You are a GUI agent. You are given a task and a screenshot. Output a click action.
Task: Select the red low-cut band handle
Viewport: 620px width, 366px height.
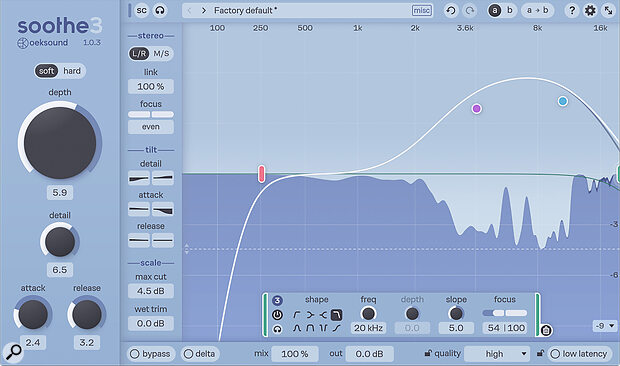[x=261, y=174]
